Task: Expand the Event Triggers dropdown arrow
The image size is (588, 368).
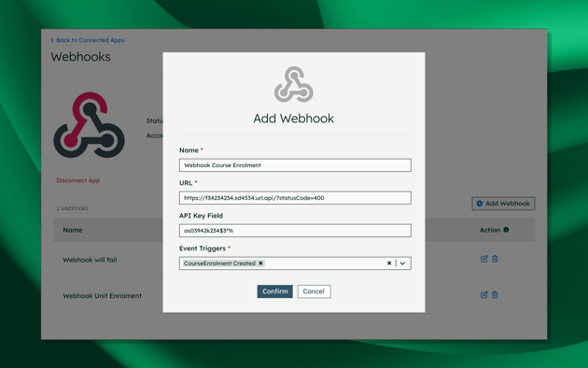Action: coord(403,263)
